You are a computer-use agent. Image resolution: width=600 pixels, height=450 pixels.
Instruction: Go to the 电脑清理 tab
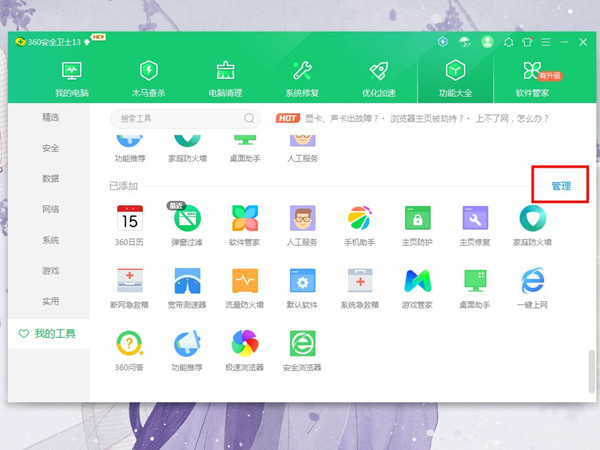pyautogui.click(x=225, y=78)
